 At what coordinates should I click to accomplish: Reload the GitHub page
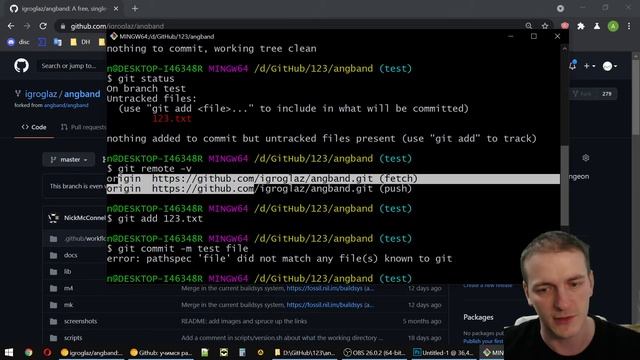43,26
